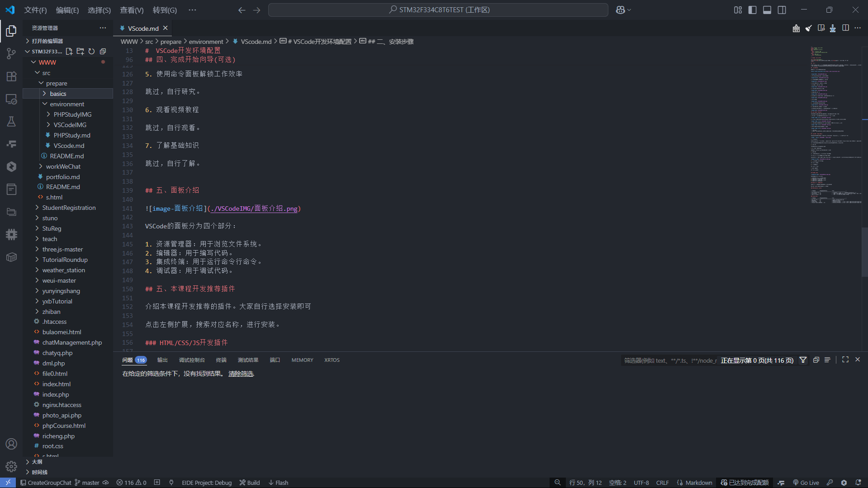
Task: Open the Extensions view in activity bar
Action: (x=11, y=76)
